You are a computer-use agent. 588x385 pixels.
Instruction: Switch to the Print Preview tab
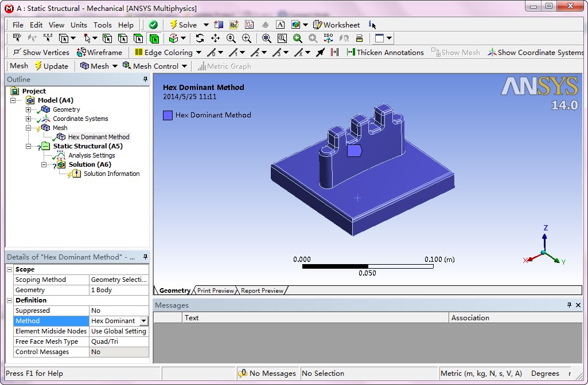point(215,290)
